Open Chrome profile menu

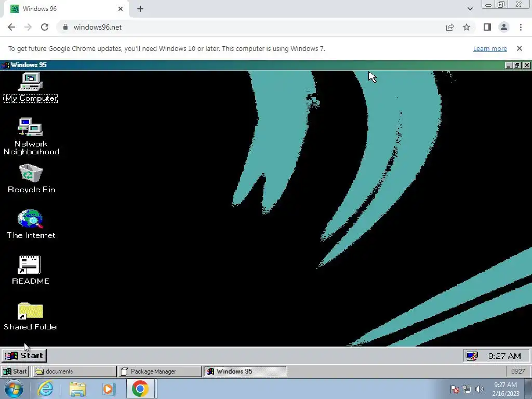tap(504, 27)
